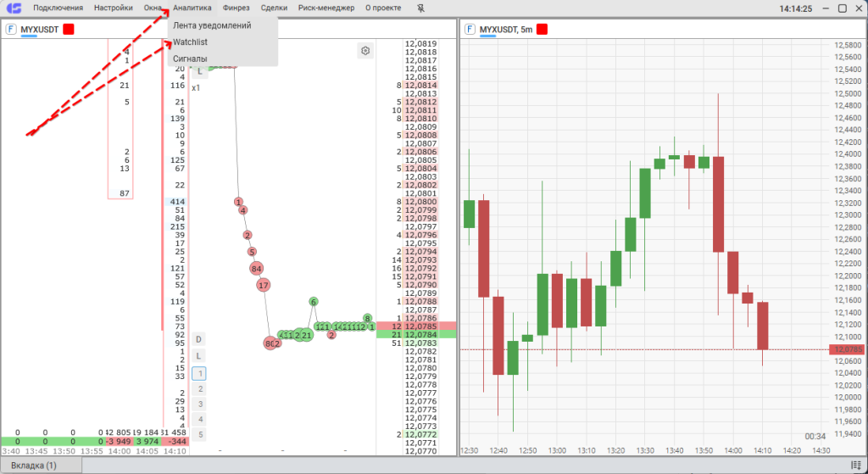This screenshot has height=474, width=868.
Task: Click the MYXUSDT title of the order book panel
Action: (39, 30)
